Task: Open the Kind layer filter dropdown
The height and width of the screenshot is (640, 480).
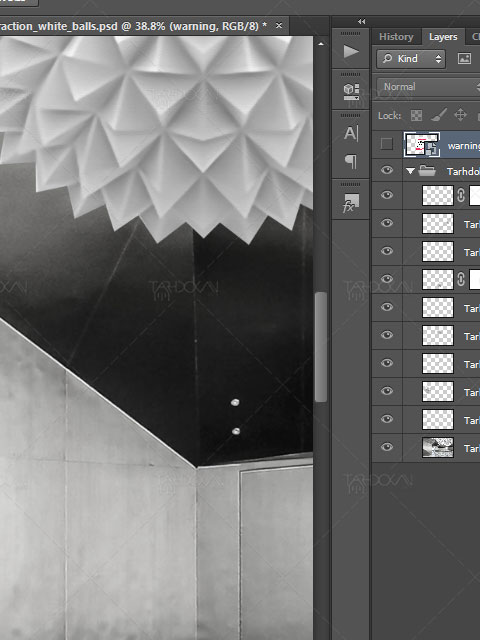Action: pos(411,59)
